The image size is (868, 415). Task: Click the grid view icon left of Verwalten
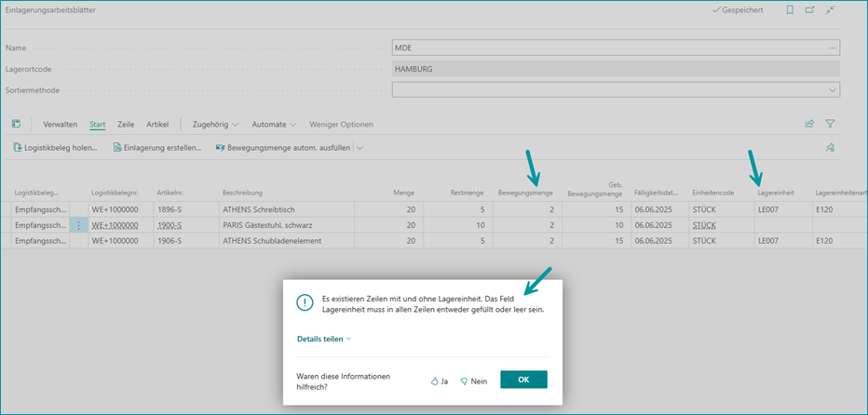click(16, 124)
